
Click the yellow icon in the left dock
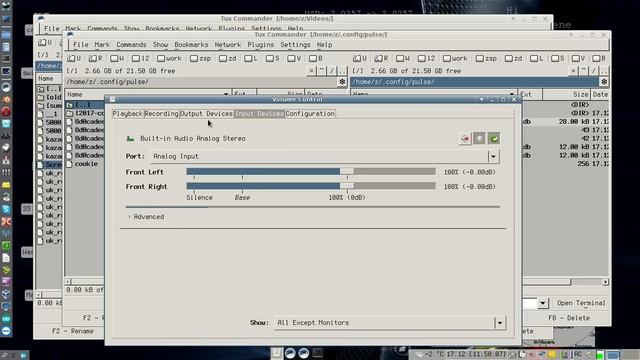click(6, 185)
